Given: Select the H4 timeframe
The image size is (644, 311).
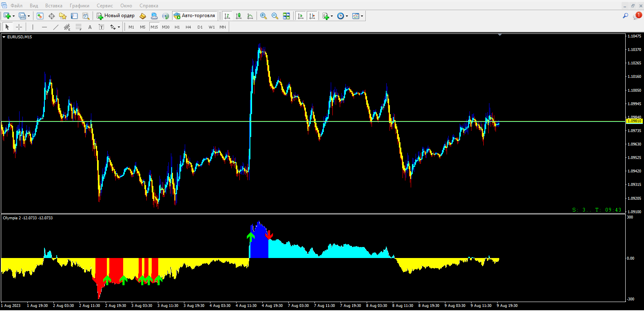Looking at the screenshot, I should point(188,27).
